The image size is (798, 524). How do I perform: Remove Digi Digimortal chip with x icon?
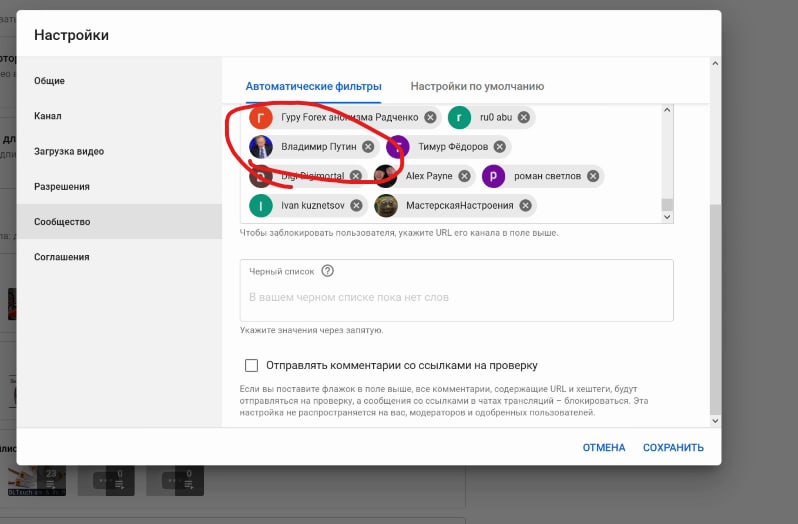click(356, 176)
